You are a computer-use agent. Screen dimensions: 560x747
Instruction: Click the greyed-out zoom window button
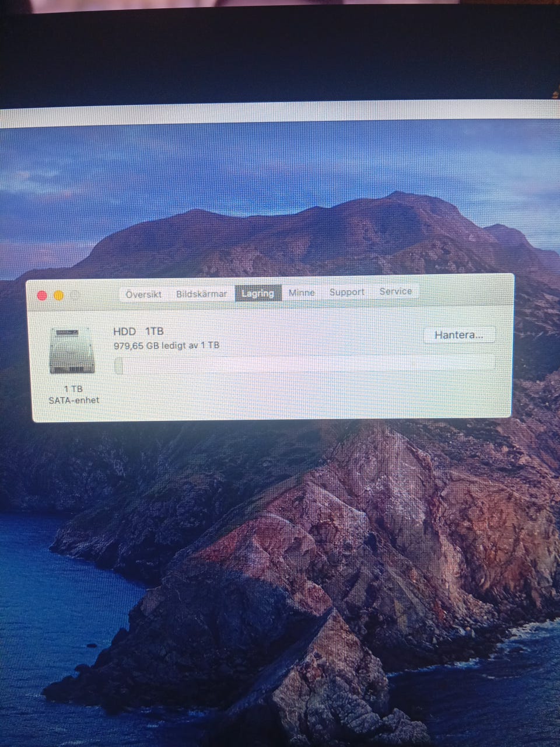(75, 296)
